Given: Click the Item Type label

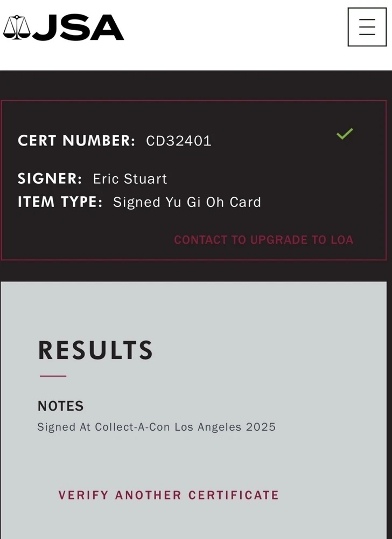Looking at the screenshot, I should (x=60, y=202).
